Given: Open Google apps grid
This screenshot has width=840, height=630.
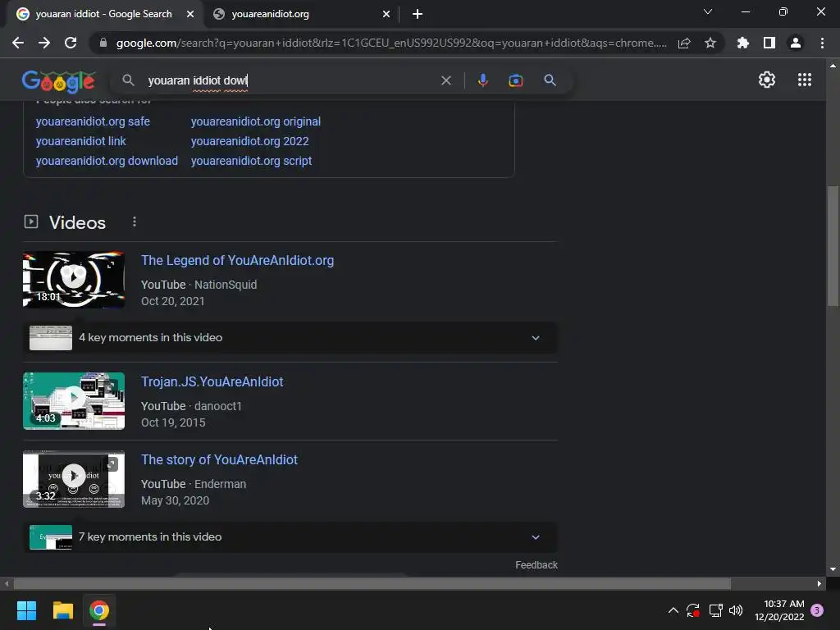Looking at the screenshot, I should (805, 80).
